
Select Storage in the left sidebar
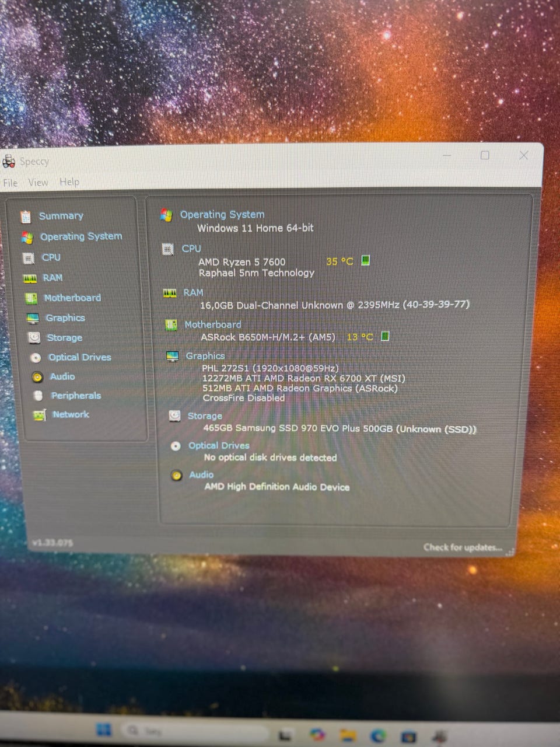point(65,338)
